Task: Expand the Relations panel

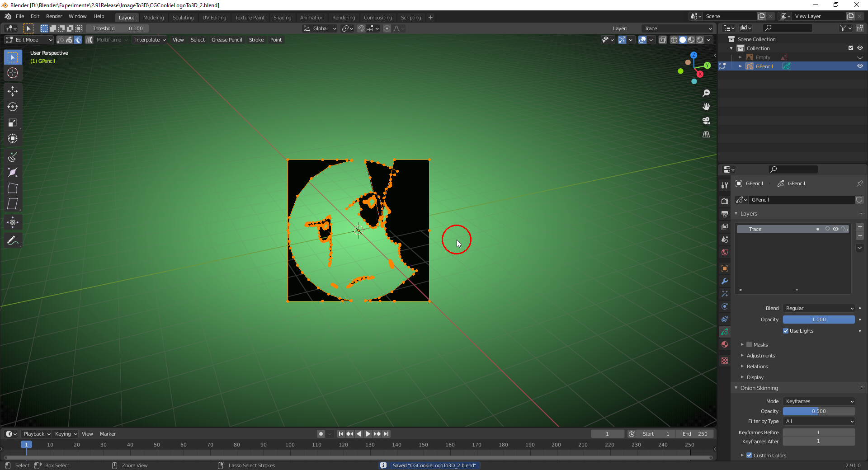Action: coord(757,367)
